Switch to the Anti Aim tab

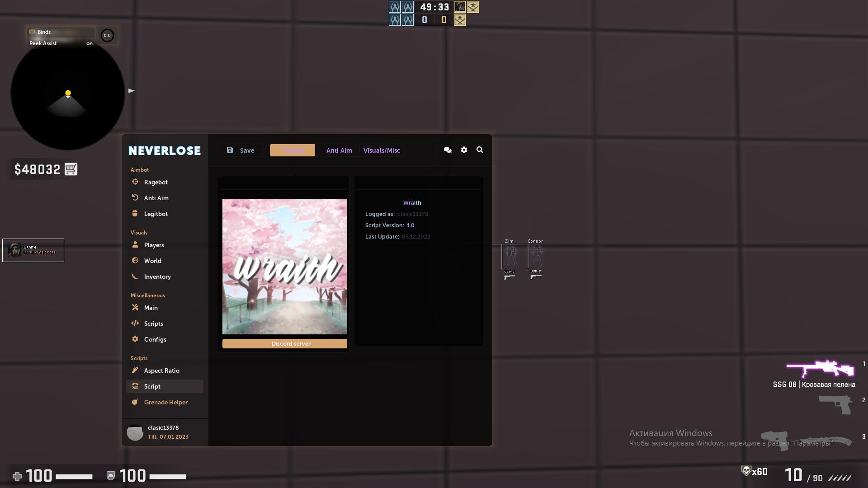pyautogui.click(x=339, y=150)
